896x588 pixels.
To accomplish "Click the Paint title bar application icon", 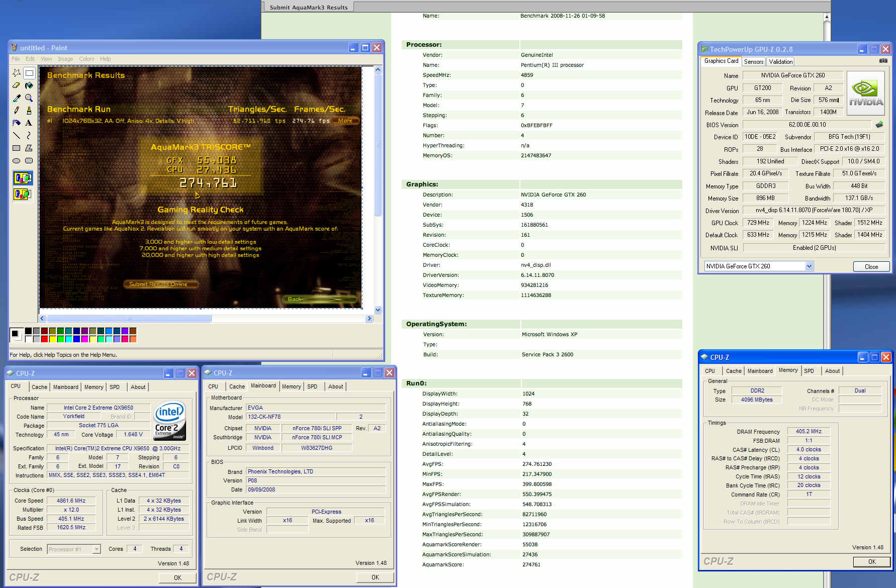I will click(x=14, y=48).
